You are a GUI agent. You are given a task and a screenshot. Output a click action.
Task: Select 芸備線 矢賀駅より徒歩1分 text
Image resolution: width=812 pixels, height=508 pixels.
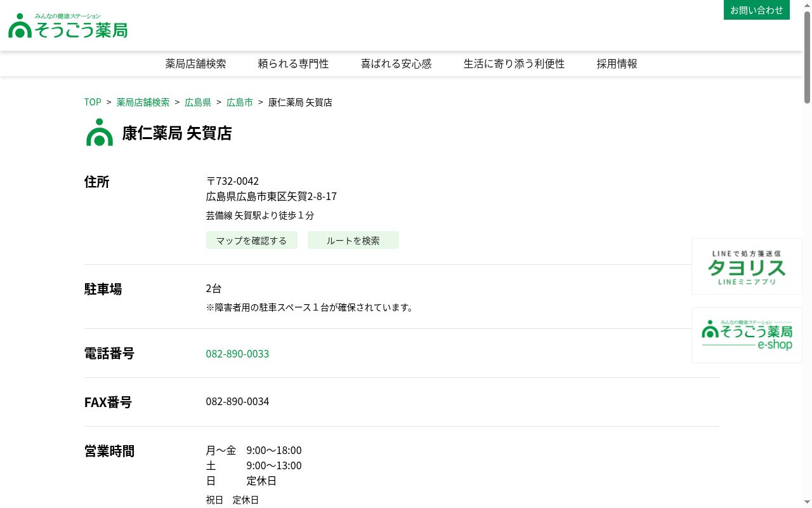[x=260, y=215]
